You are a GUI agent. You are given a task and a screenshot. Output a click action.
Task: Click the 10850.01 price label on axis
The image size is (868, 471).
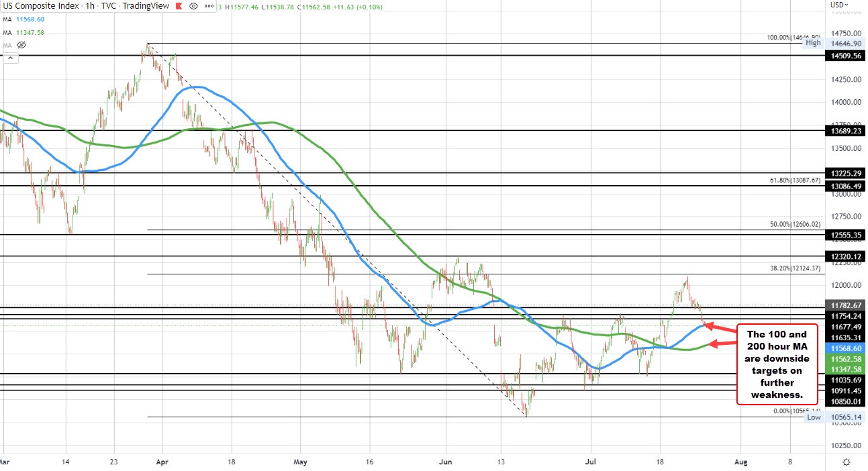pyautogui.click(x=846, y=401)
